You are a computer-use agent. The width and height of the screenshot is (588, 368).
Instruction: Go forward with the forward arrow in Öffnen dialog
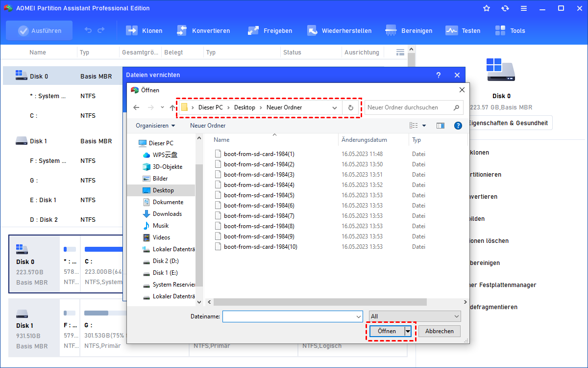(151, 107)
